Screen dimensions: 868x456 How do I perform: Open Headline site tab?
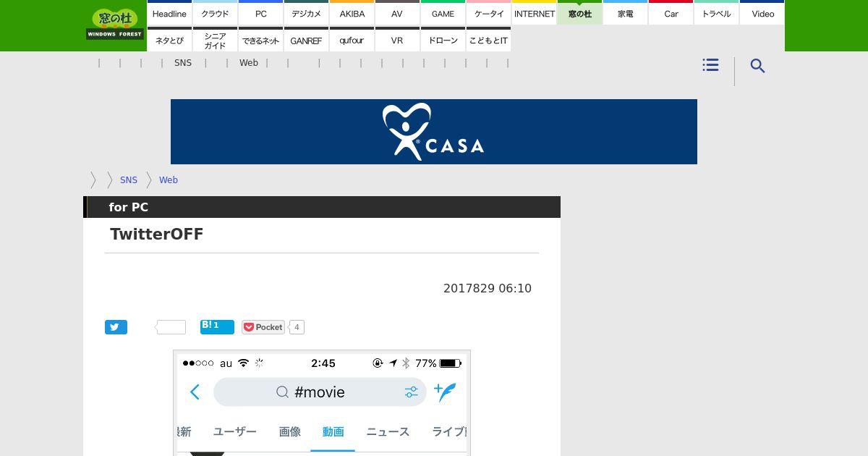pos(169,13)
